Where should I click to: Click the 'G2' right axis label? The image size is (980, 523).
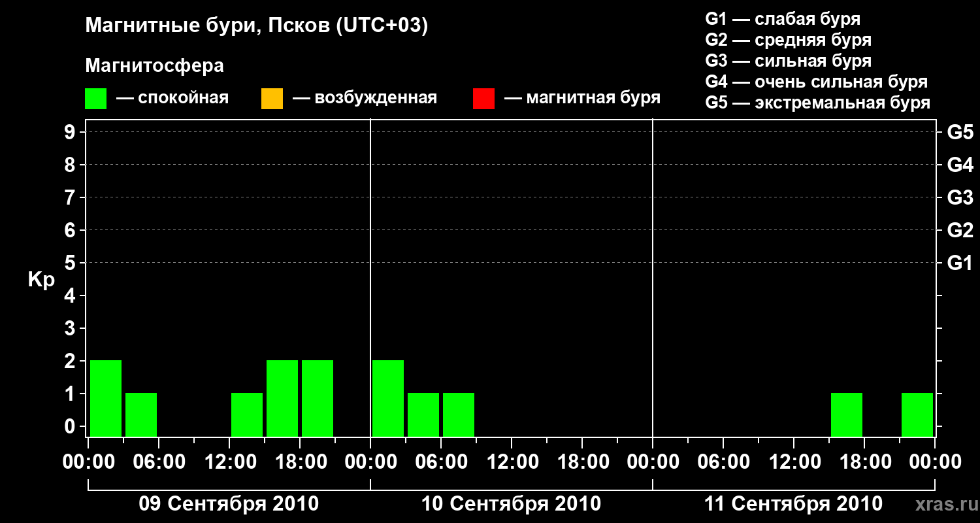(x=960, y=230)
